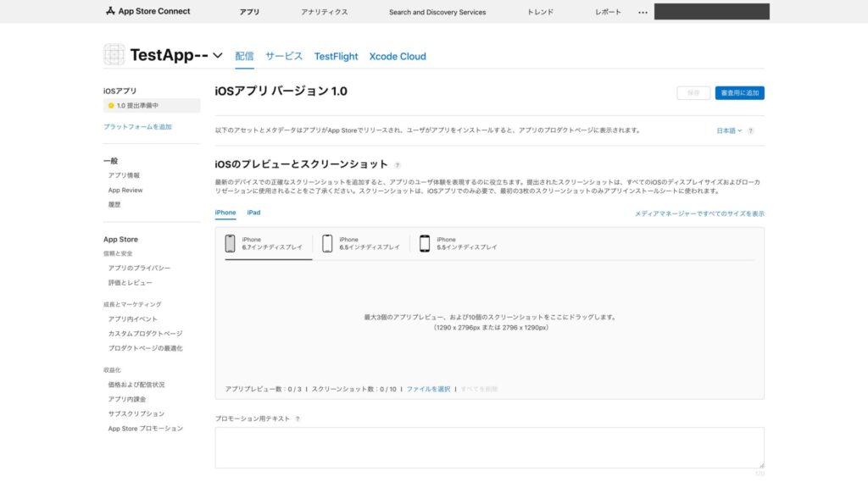The width and height of the screenshot is (868, 482).
Task: Open the トレンド top menu
Action: 540,12
